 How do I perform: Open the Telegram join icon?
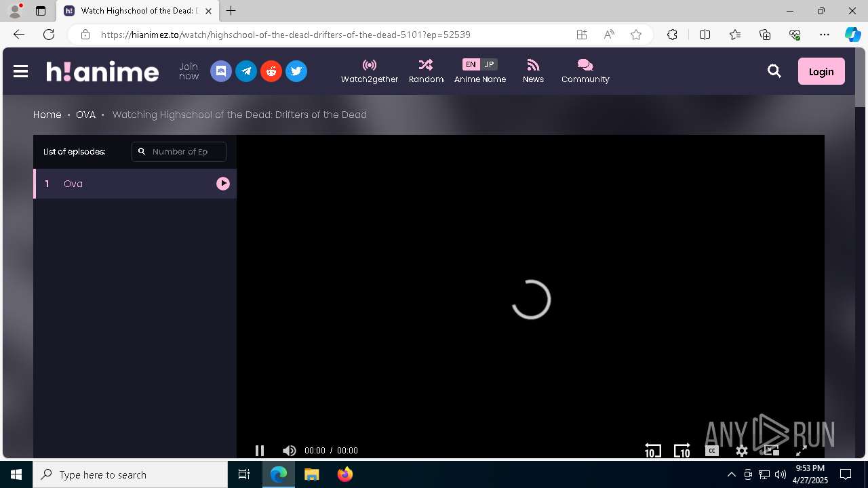(246, 71)
